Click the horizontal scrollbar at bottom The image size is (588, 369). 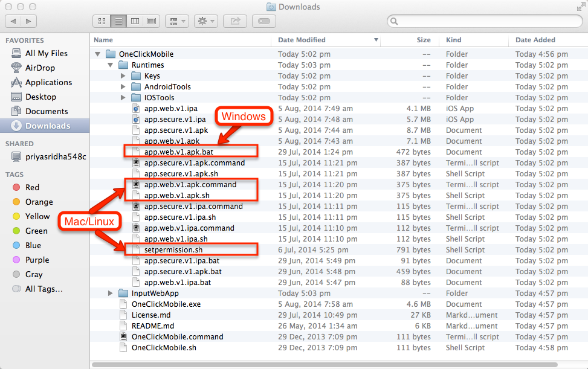[x=325, y=365]
